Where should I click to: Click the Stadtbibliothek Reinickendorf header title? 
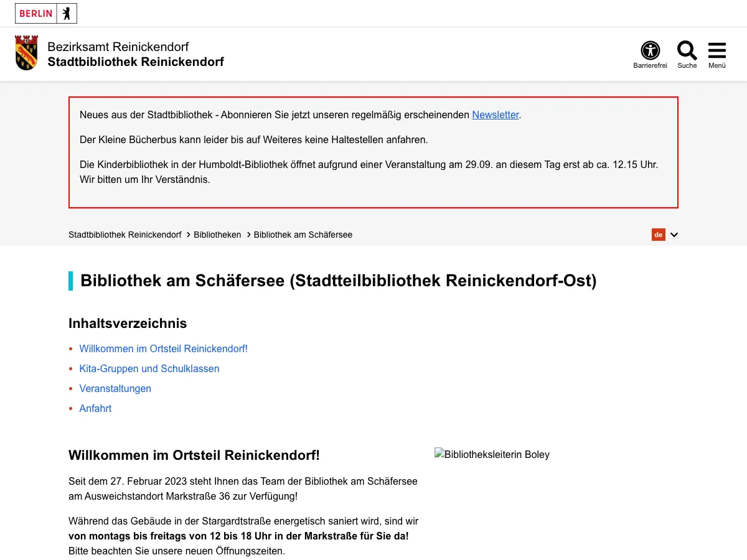pyautogui.click(x=136, y=62)
